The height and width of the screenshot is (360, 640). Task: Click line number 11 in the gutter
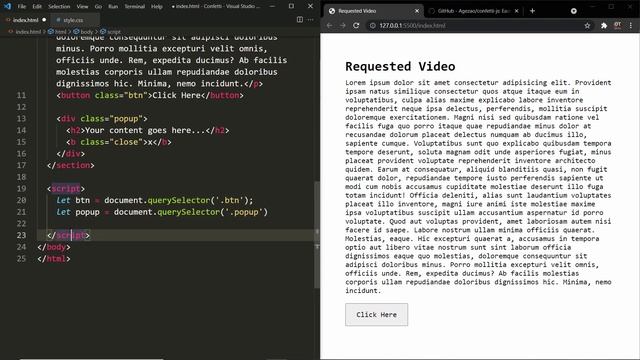click(x=21, y=95)
